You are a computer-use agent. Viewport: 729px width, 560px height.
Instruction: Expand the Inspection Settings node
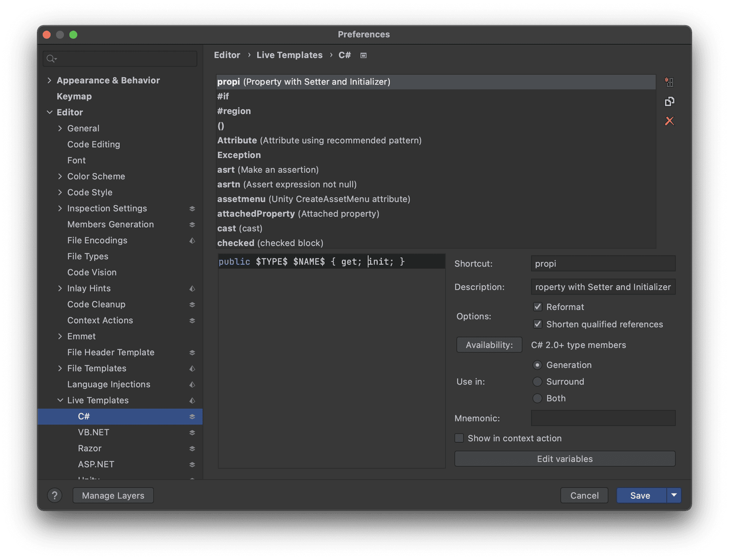[x=60, y=209]
